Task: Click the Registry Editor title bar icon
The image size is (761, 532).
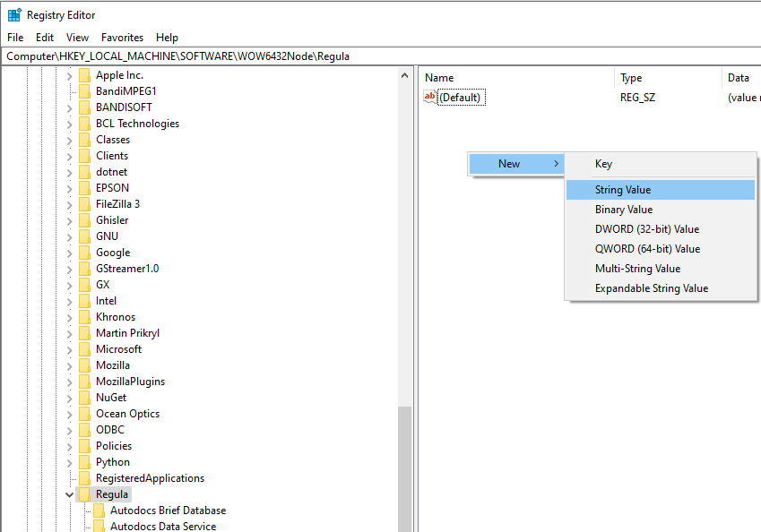Action: [13, 14]
